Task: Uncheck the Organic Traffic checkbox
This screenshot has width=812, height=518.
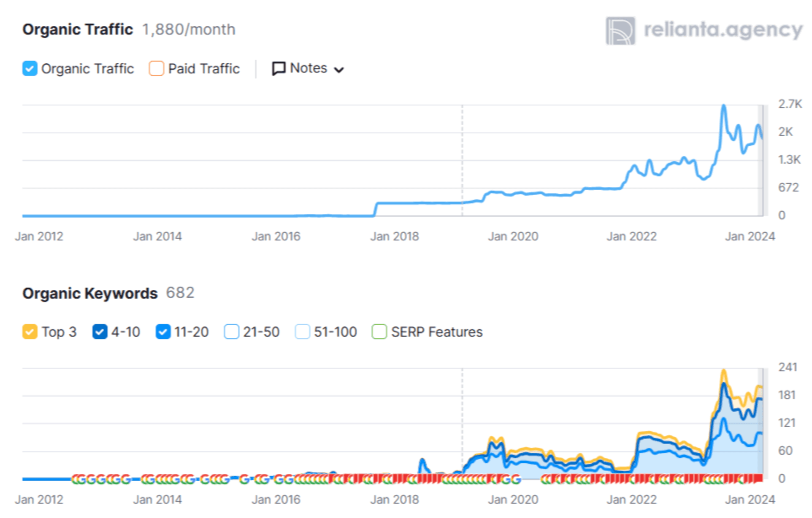Action: [30, 68]
